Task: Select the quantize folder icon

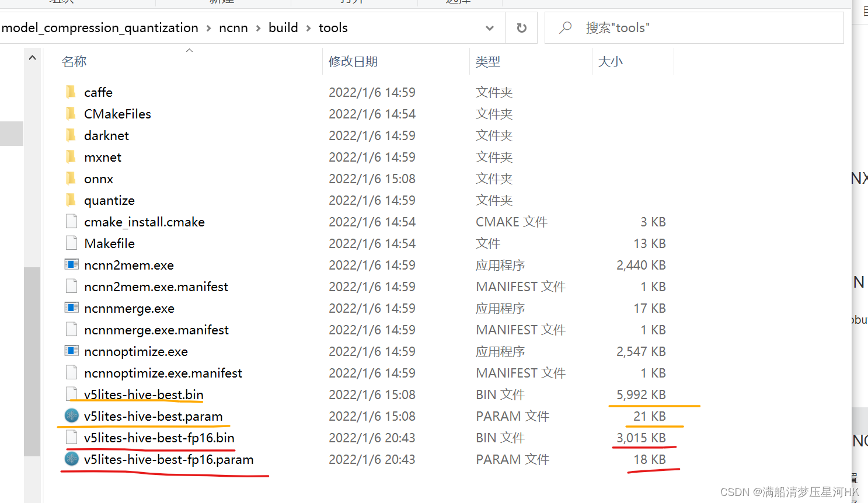Action: click(x=71, y=200)
